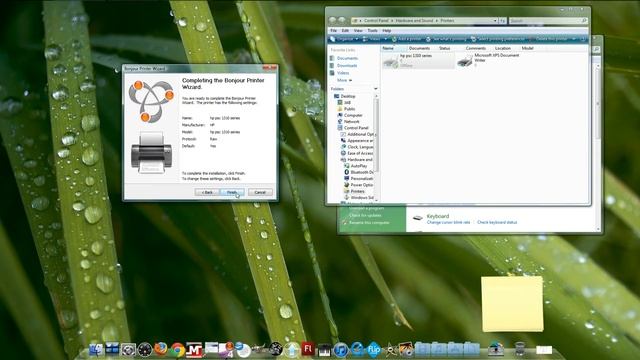Click Rename this computer in background window
The height and width of the screenshot is (360, 640).
click(x=369, y=223)
